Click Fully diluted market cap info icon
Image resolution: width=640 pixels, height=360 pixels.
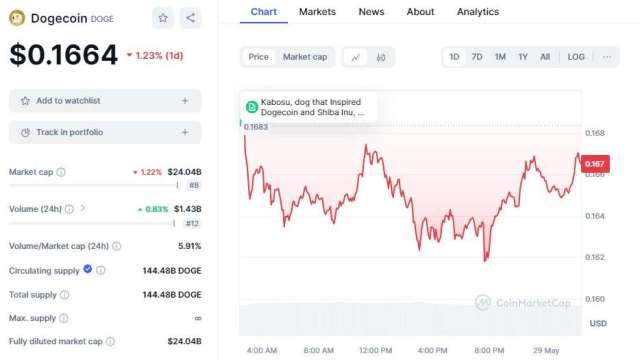click(111, 342)
